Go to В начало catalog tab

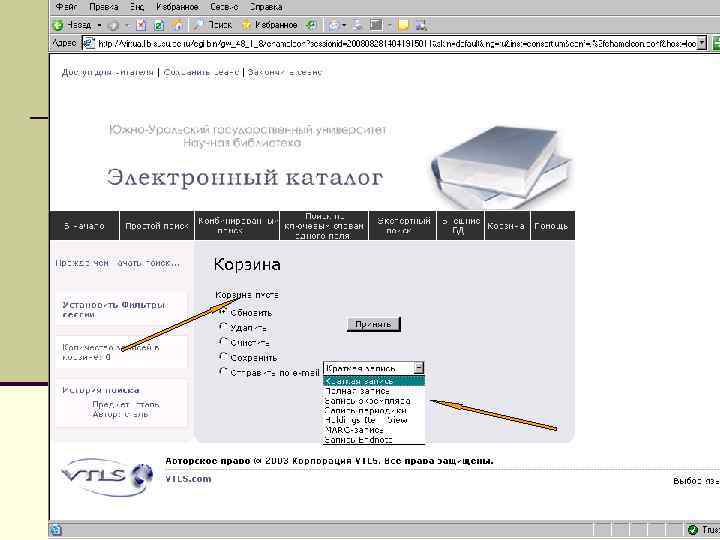pyautogui.click(x=84, y=226)
